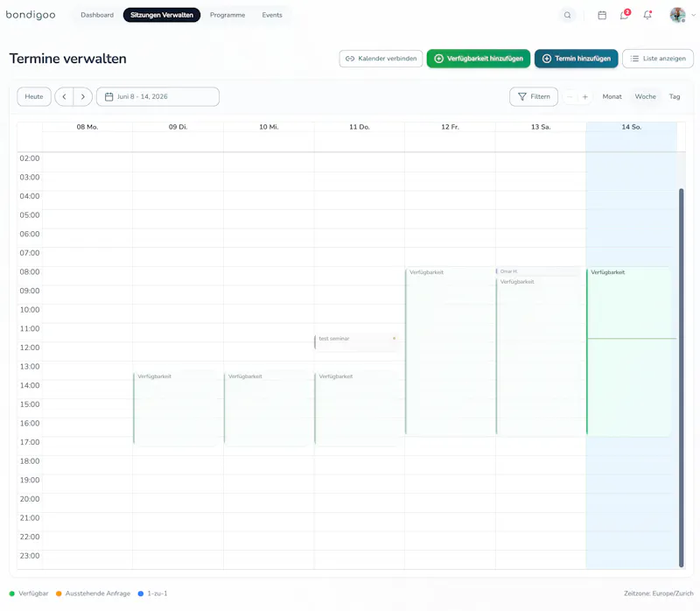Viewport: 700px width, 611px height.
Task: Select the 08 Mo. day header
Action: click(87, 127)
